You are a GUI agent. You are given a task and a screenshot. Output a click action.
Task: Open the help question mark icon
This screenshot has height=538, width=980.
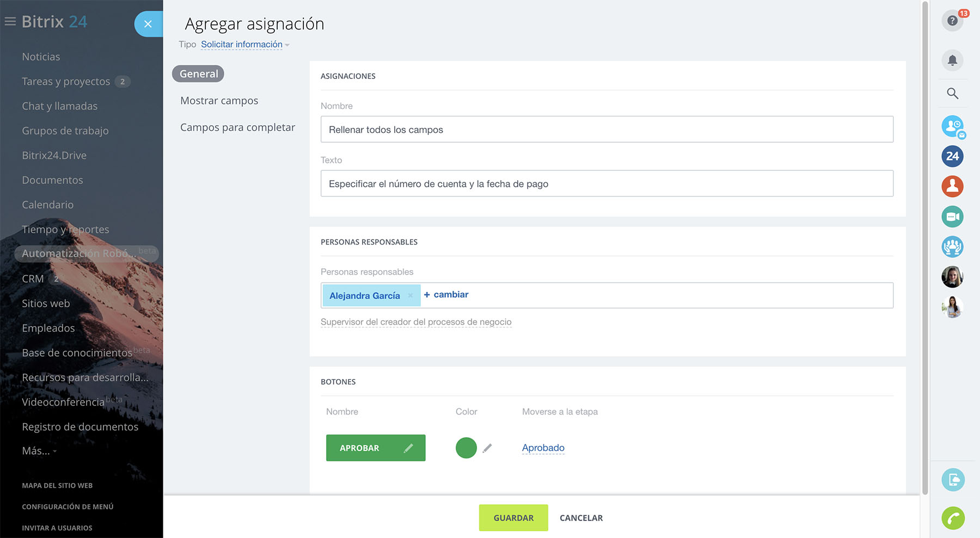click(952, 21)
